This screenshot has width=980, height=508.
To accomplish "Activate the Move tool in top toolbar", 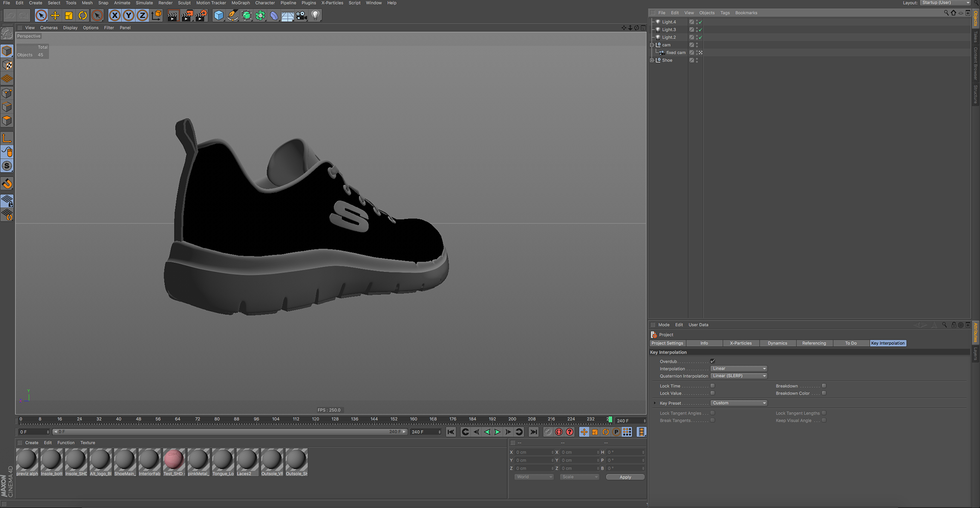I will (x=55, y=15).
